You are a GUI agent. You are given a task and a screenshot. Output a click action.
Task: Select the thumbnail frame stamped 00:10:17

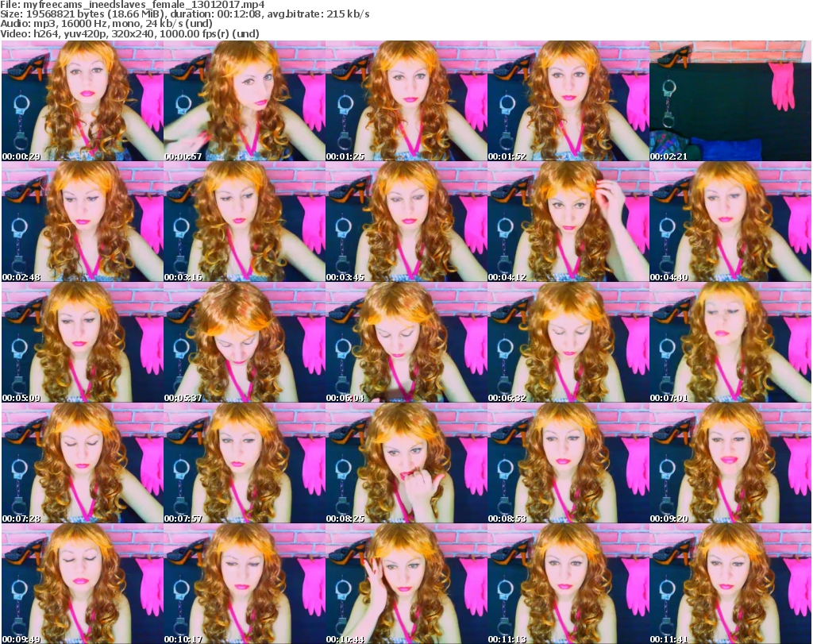245,584
